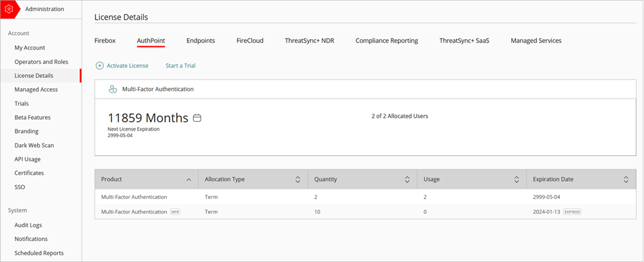
Task: Click the "2 of 2 Allocated Users" text
Action: (400, 117)
